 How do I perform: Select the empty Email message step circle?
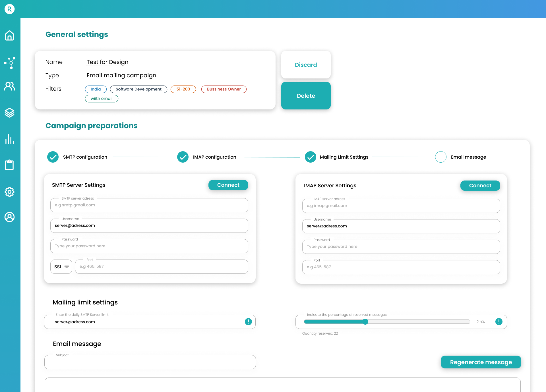pyautogui.click(x=440, y=157)
